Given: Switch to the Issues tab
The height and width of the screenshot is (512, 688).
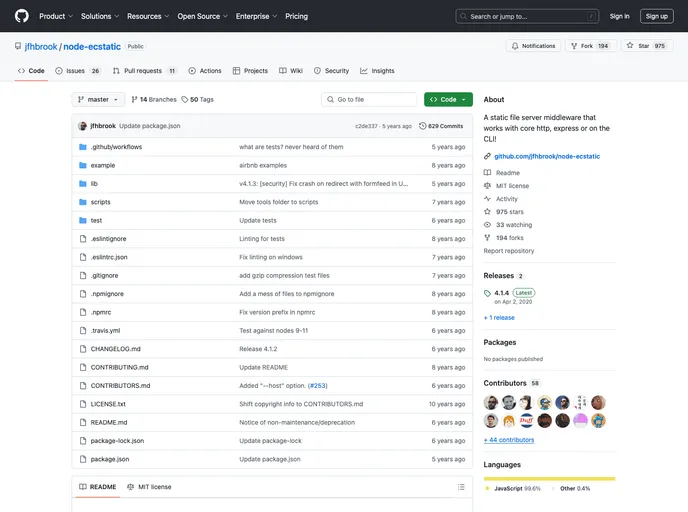Looking at the screenshot, I should 78,71.
